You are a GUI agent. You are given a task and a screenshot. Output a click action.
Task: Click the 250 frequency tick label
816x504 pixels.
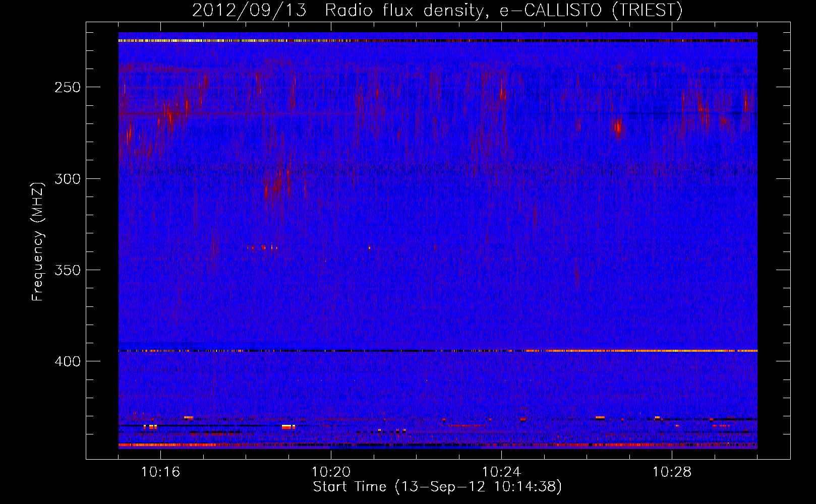coord(68,87)
